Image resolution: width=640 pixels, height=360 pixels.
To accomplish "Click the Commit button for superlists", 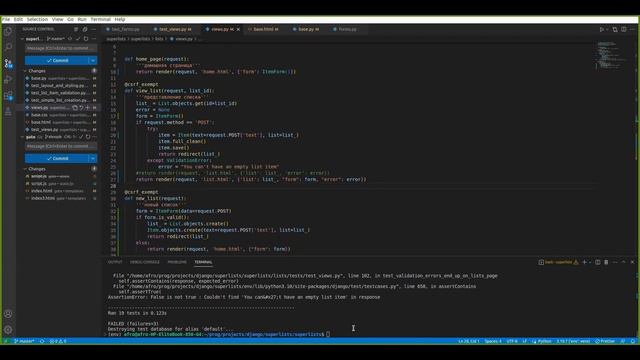I will 57,60.
